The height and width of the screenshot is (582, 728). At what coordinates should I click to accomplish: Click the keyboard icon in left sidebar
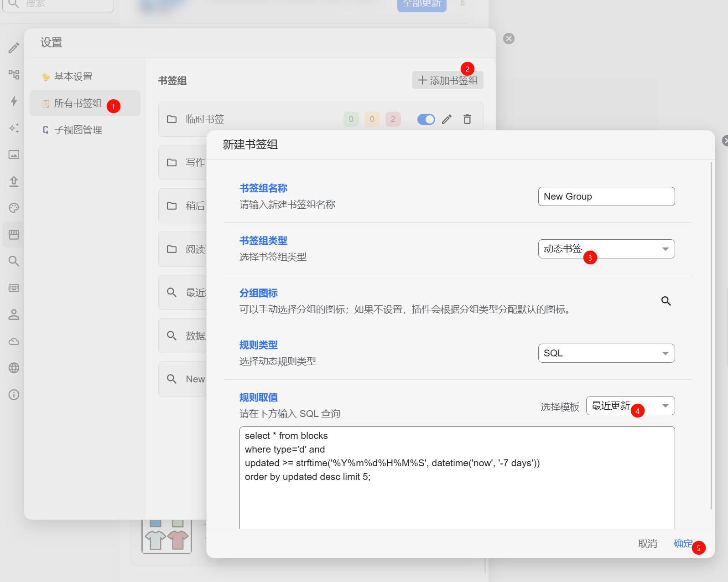coord(14,288)
